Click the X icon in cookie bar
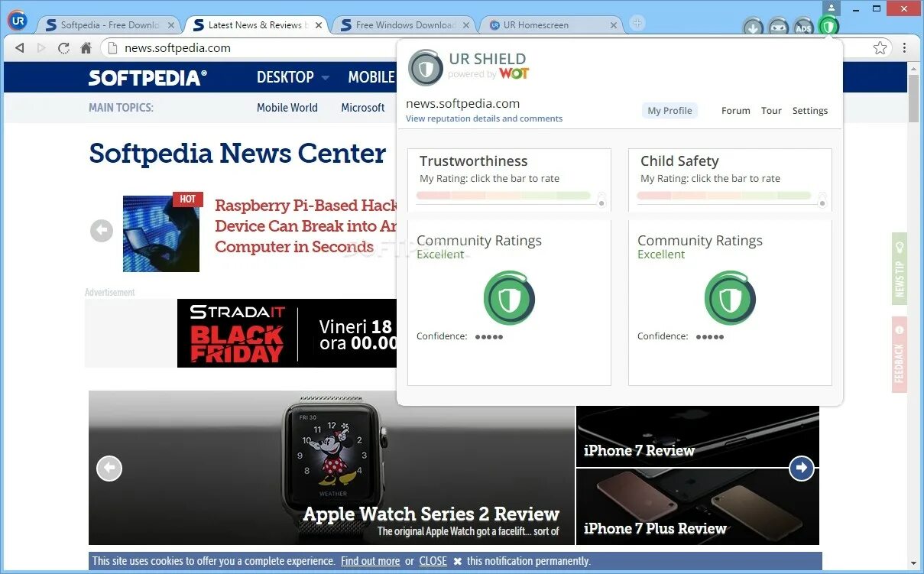 [457, 561]
